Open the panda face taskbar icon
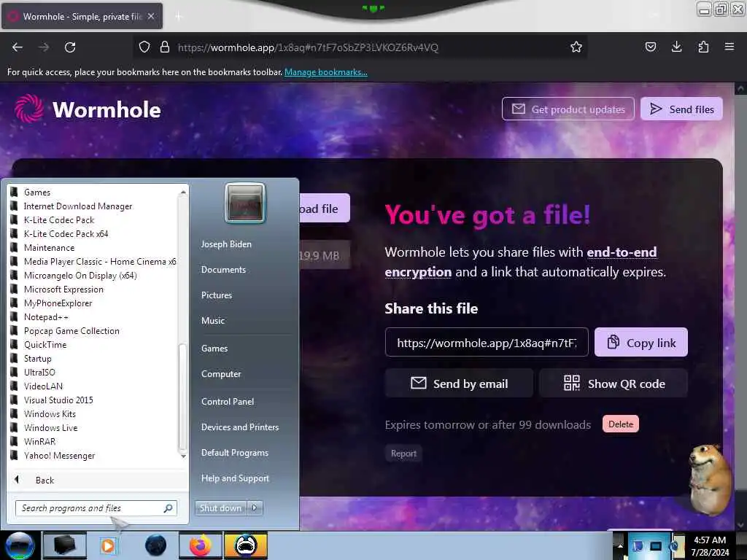Viewport: 747px width, 560px height. [246, 545]
